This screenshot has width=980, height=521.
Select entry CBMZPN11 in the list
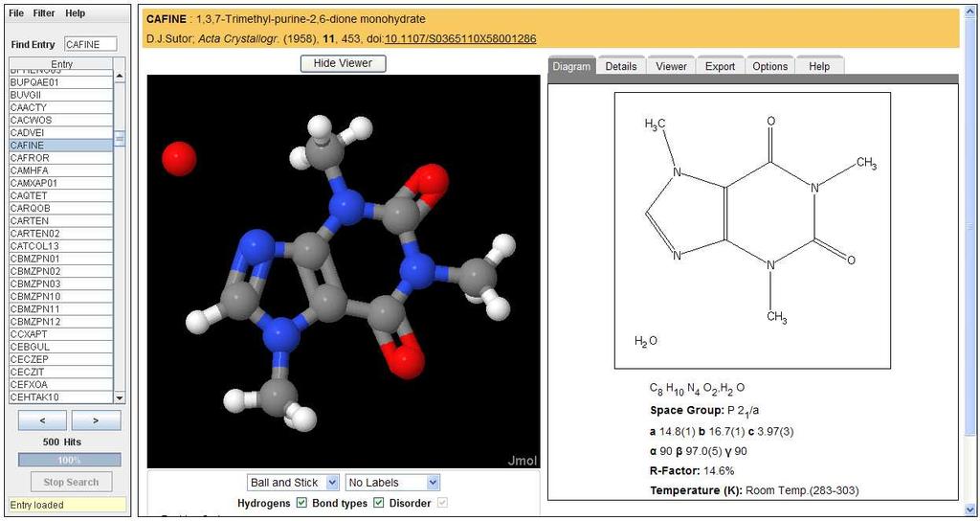point(60,309)
